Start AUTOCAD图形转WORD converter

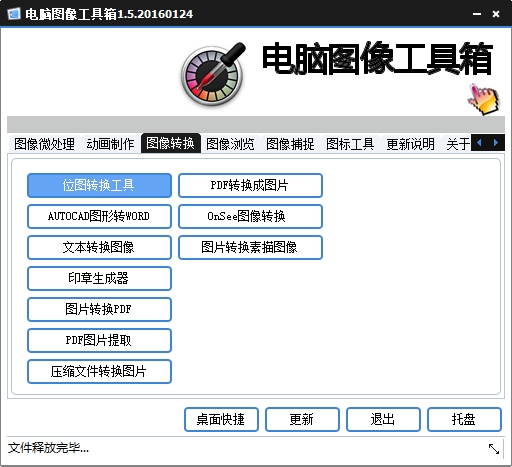click(99, 216)
